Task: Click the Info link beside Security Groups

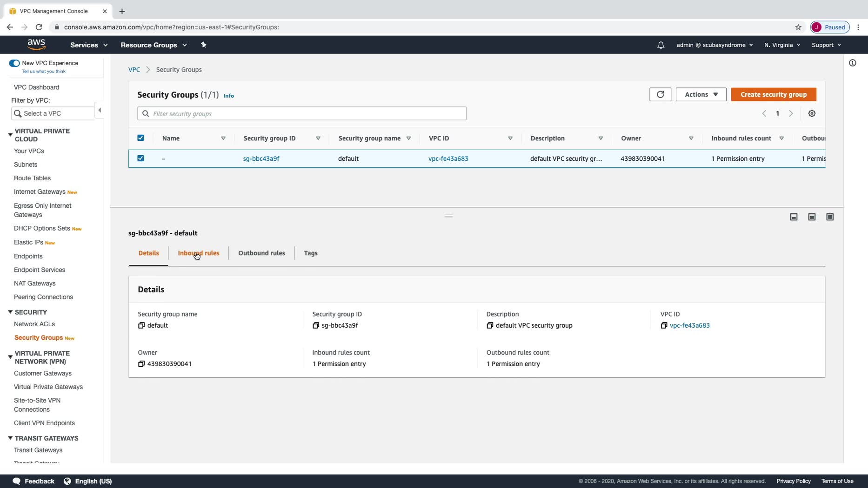Action: [x=228, y=96]
